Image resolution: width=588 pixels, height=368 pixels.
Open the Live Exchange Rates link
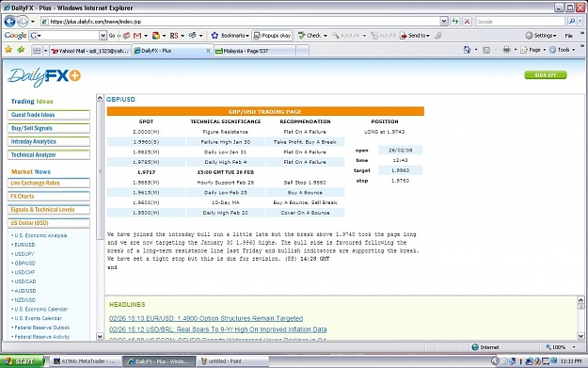49,184
